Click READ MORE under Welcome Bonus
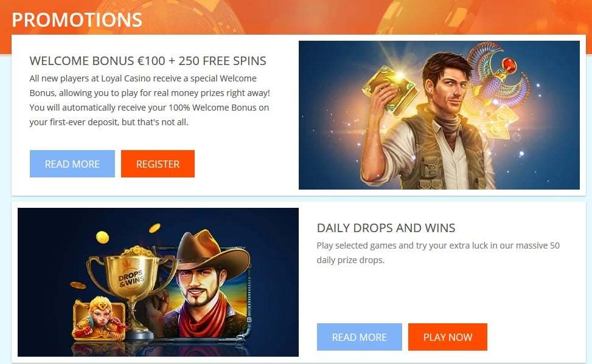The image size is (592, 364). click(x=72, y=163)
